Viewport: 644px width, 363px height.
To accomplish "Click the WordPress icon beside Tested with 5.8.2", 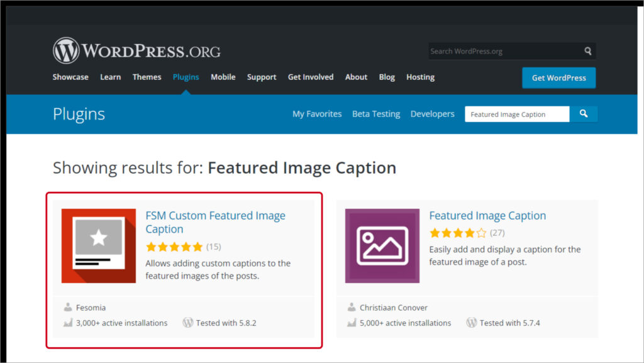I will [188, 322].
